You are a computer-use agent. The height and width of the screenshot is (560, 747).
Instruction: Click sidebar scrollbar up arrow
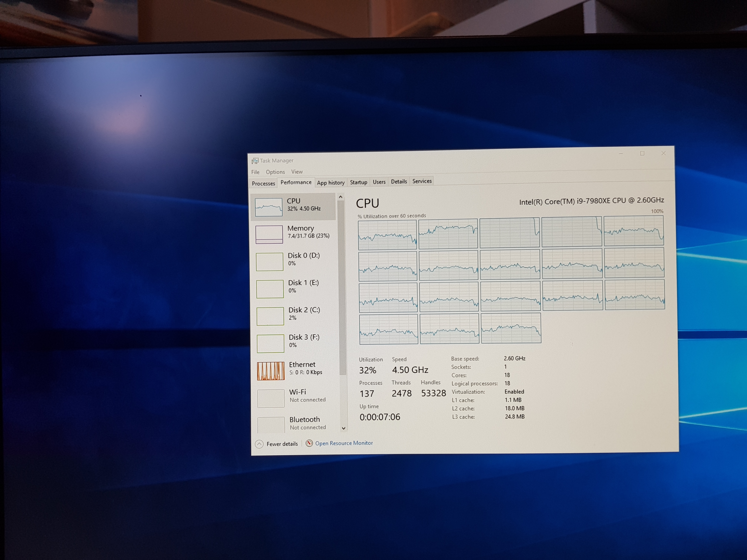[340, 197]
